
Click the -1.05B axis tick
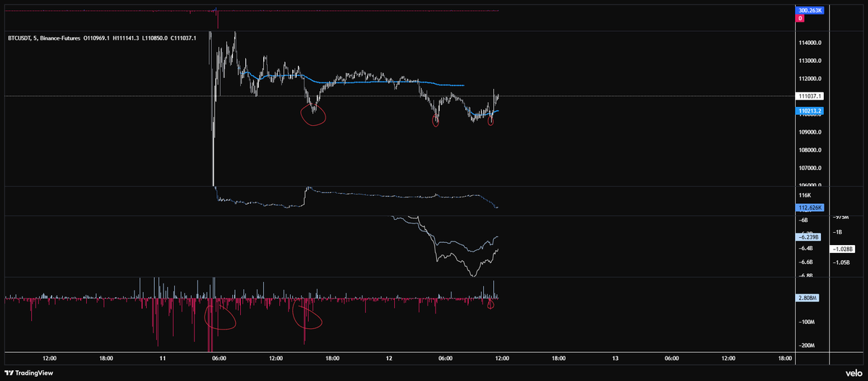842,263
